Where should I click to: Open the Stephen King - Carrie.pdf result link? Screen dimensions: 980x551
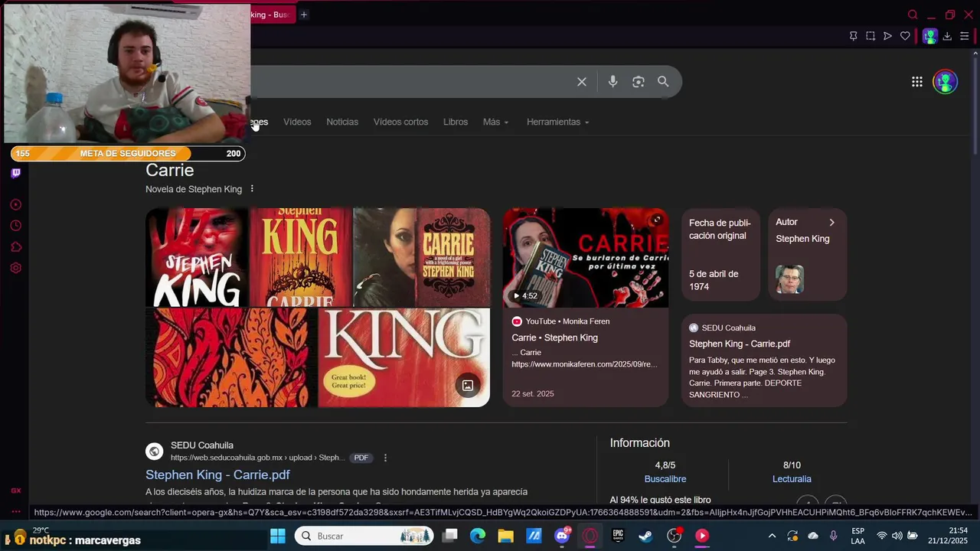pyautogui.click(x=217, y=474)
